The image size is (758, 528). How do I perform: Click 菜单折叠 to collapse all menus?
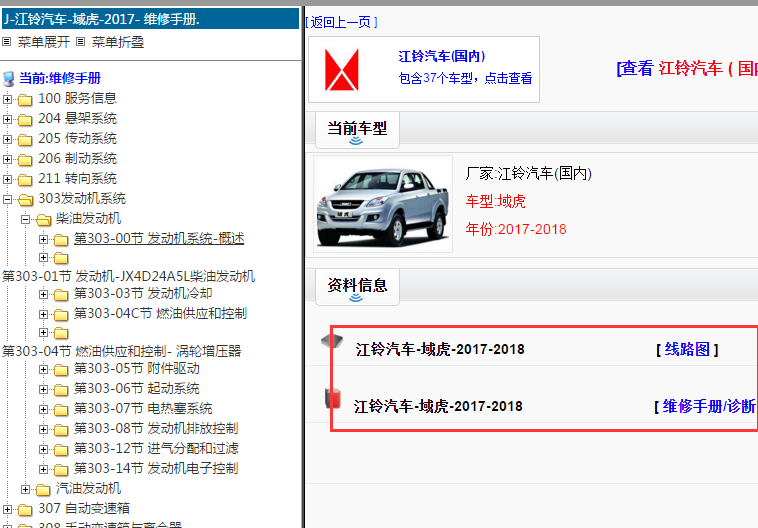tap(118, 42)
